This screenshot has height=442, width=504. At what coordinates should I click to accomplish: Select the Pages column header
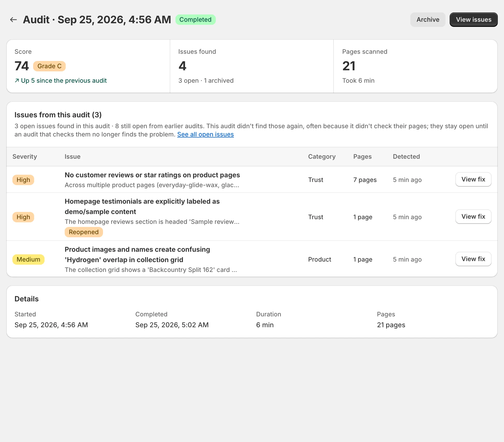coord(362,157)
